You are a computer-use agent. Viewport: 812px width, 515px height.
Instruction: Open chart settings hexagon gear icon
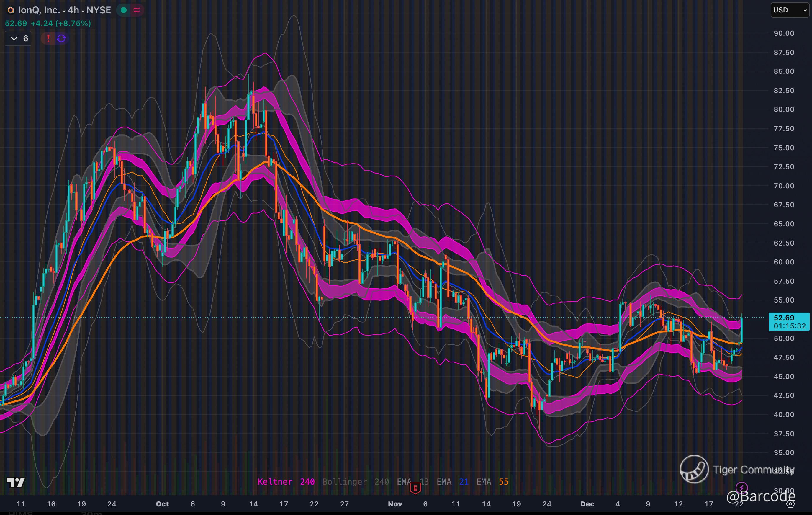click(x=790, y=504)
